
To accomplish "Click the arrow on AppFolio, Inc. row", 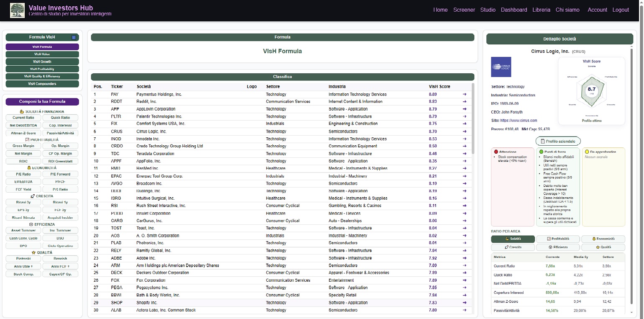I will point(465,161).
